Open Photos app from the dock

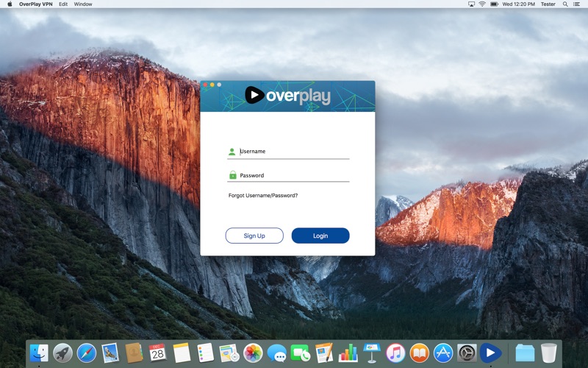(x=253, y=353)
